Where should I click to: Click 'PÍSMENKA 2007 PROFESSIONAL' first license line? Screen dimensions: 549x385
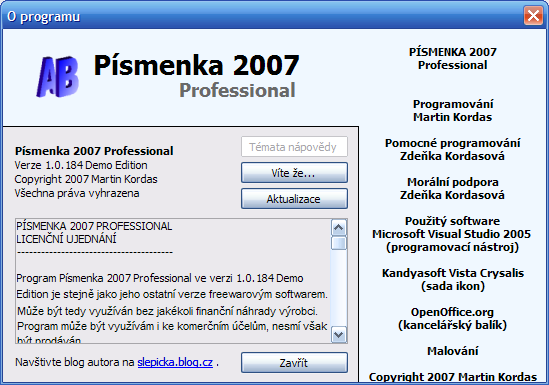point(94,226)
